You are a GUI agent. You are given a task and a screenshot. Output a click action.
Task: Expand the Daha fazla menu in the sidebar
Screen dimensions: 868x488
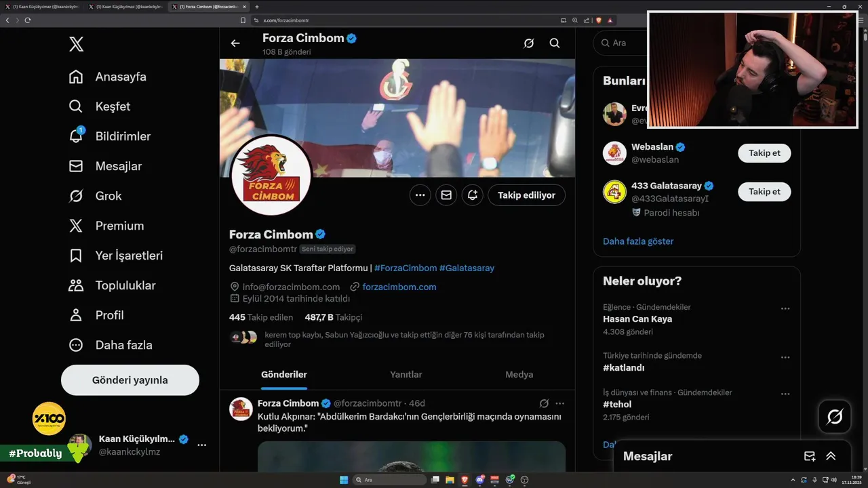111,345
